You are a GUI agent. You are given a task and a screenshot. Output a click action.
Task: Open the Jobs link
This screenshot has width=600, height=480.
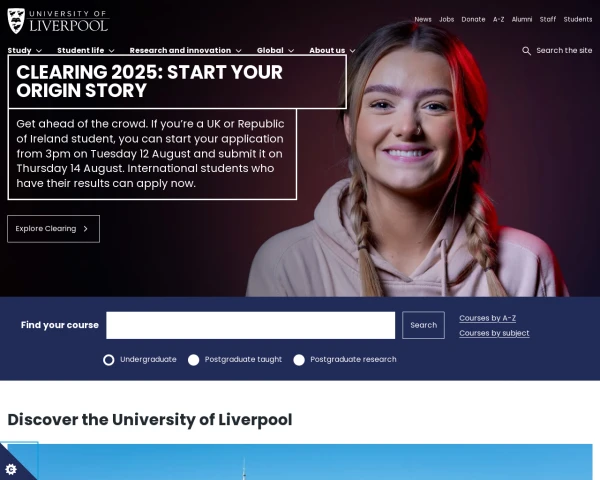(447, 20)
